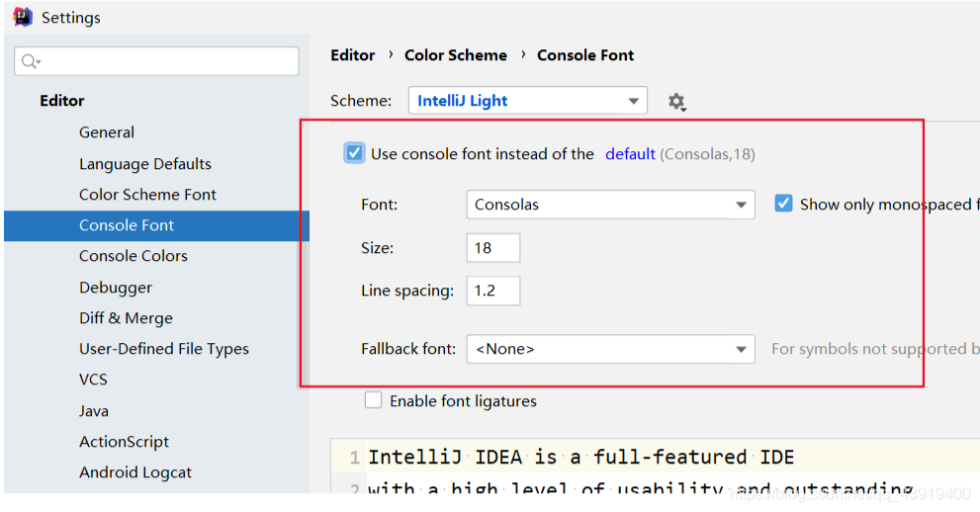
Task: Toggle 'Use console font instead of the default' checkbox
Action: (x=354, y=153)
